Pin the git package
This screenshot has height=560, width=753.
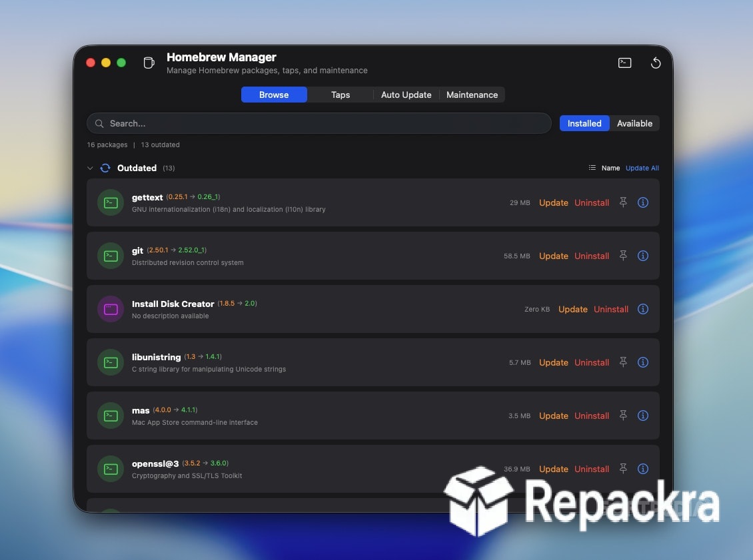pyautogui.click(x=623, y=256)
